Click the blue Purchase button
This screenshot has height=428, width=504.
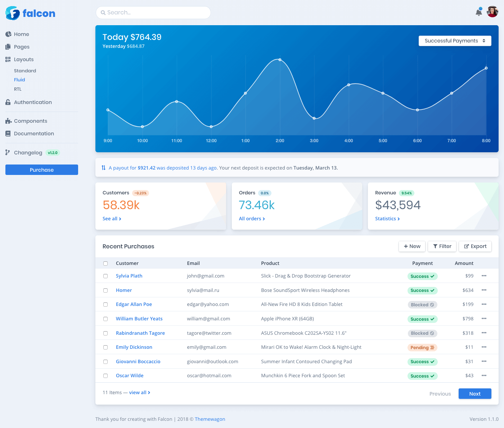pyautogui.click(x=42, y=170)
